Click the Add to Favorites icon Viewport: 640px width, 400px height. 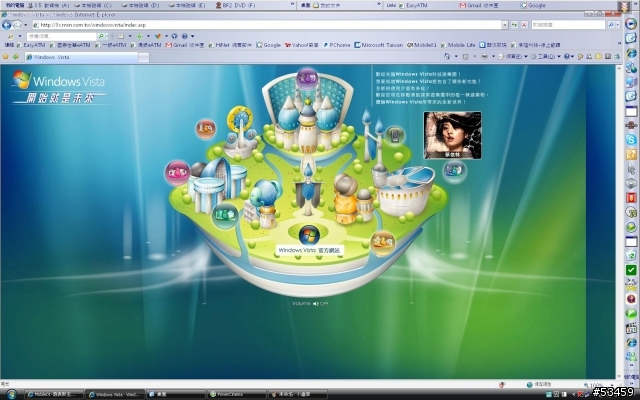16,57
